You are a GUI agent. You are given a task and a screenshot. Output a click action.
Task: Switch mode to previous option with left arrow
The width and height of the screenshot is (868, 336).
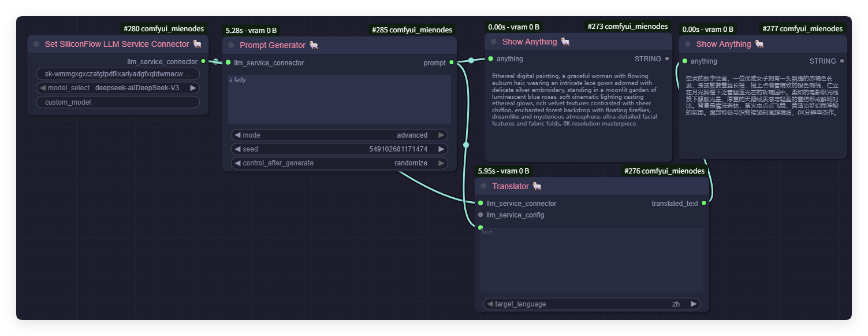click(237, 135)
